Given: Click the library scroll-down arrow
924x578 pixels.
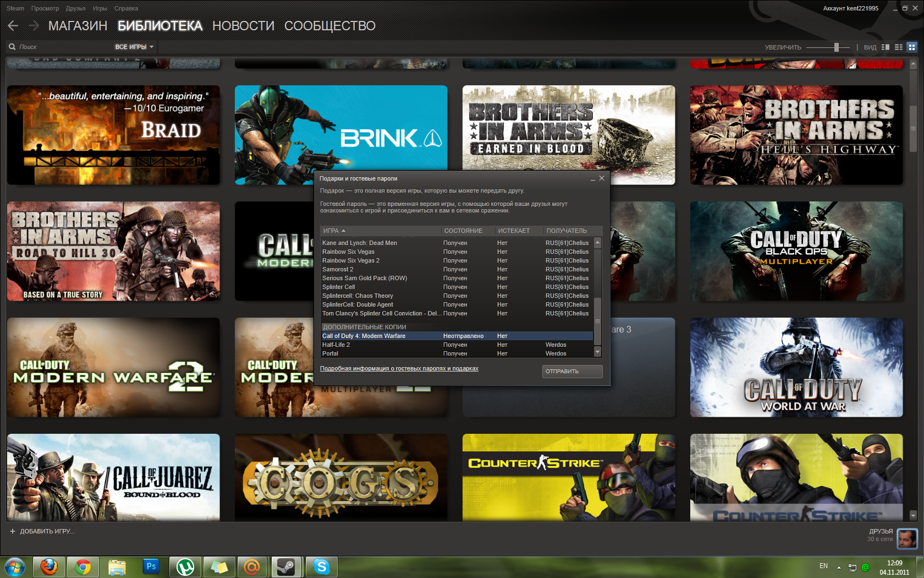Looking at the screenshot, I should 913,516.
